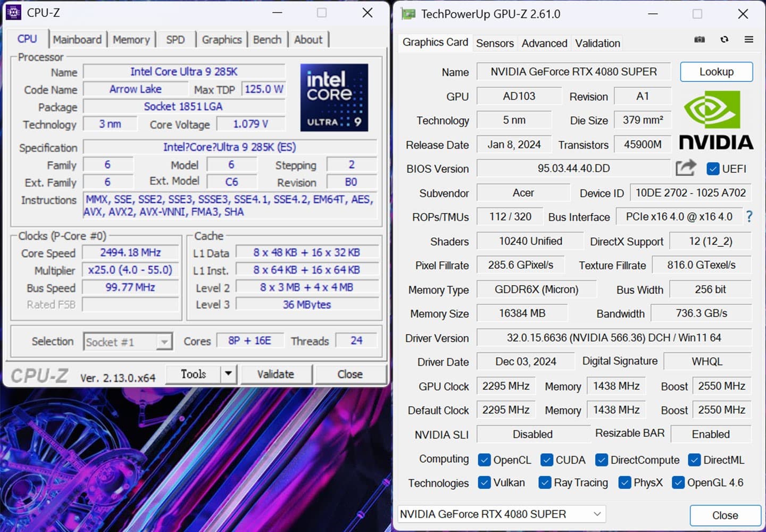Click the Core Speed value 2494.18 MHz

click(130, 252)
